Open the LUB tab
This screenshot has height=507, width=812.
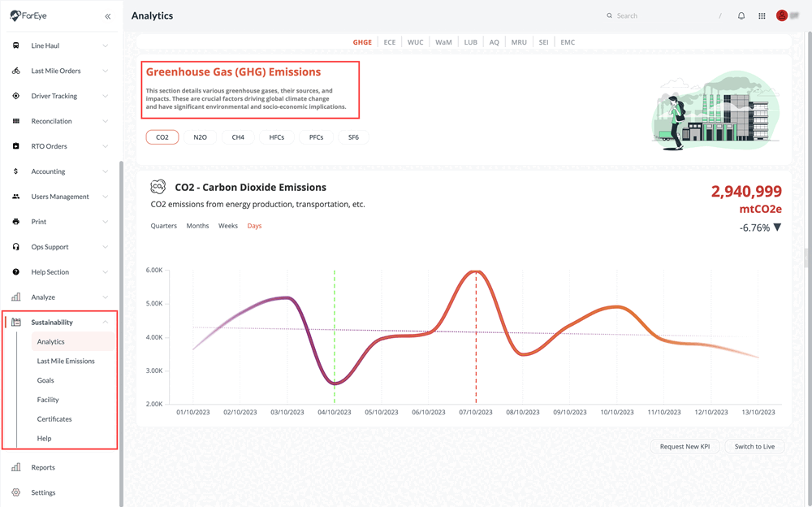coord(471,42)
